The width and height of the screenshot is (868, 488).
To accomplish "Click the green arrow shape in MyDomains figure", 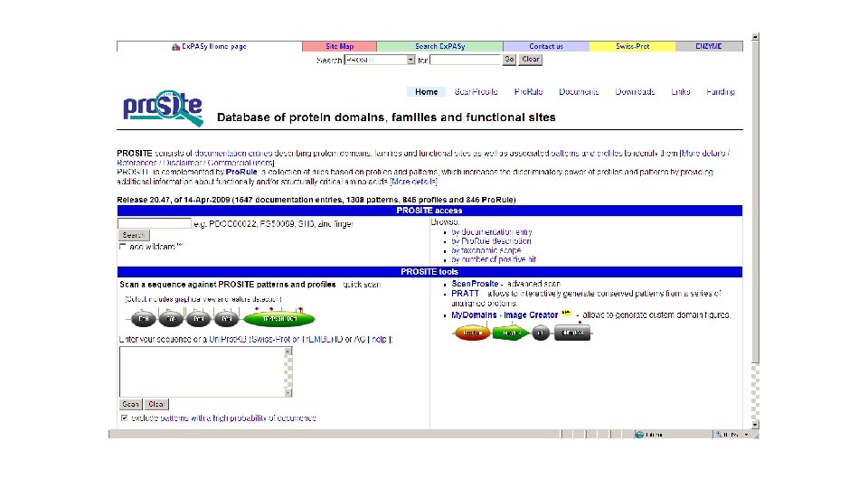I will tap(510, 333).
